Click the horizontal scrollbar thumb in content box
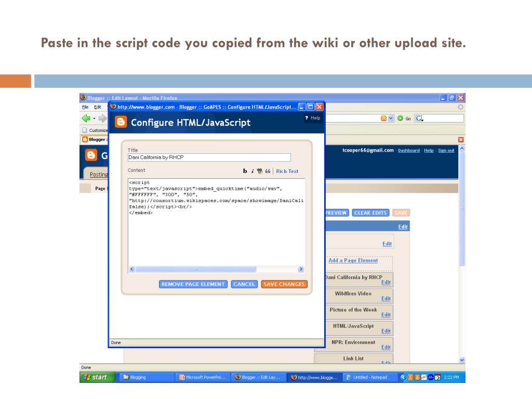532x399 pixels. tap(195, 269)
